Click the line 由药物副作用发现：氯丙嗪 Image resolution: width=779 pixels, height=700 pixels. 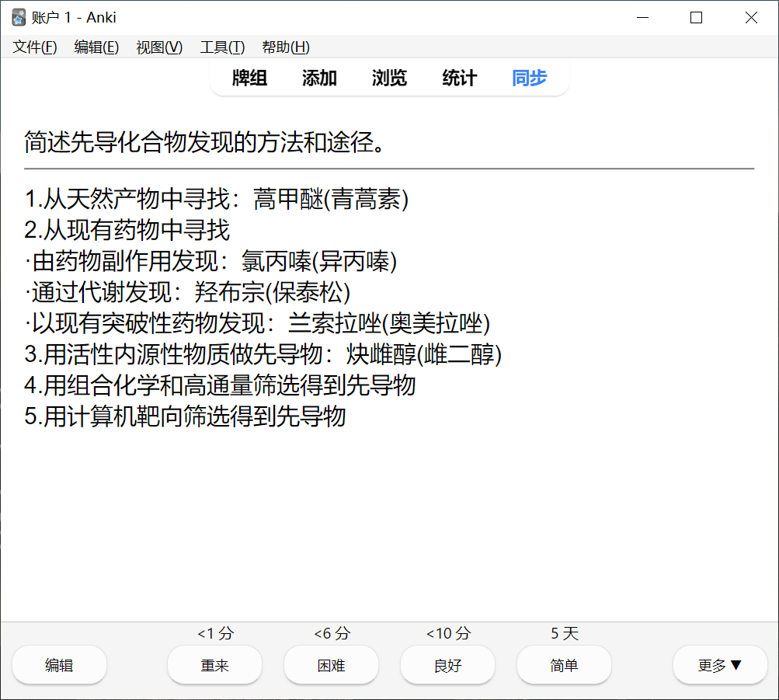[x=210, y=261]
